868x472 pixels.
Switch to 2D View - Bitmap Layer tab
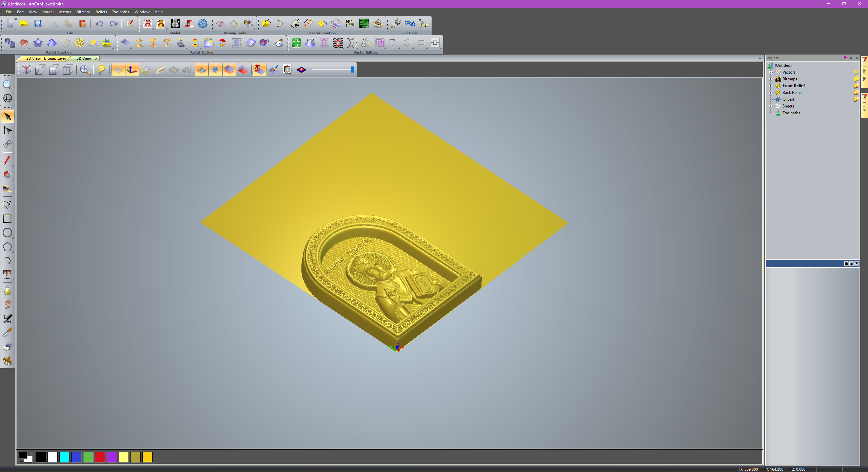46,58
